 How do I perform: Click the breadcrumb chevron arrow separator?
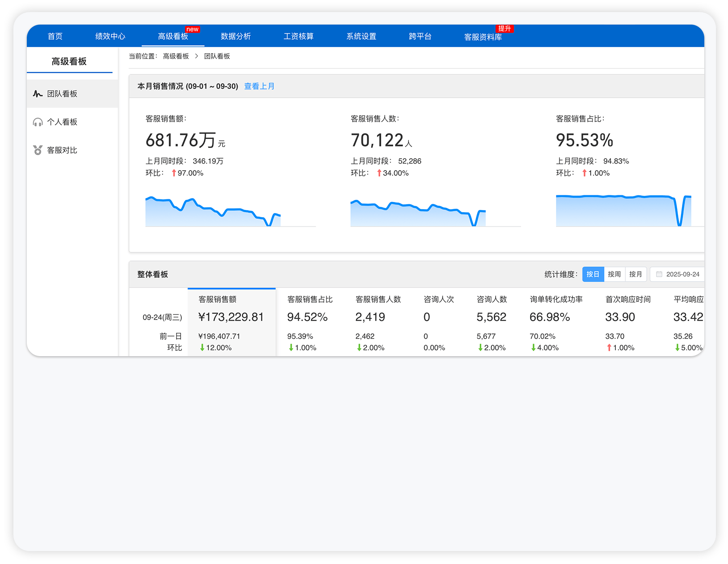point(196,56)
